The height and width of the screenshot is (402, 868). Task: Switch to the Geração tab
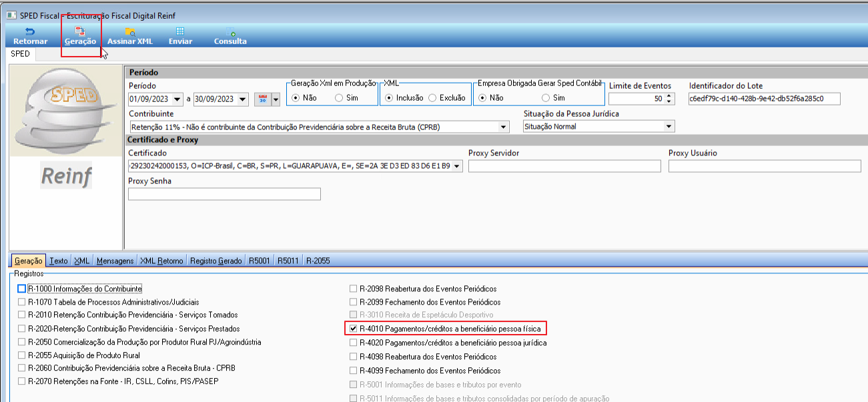point(28,261)
